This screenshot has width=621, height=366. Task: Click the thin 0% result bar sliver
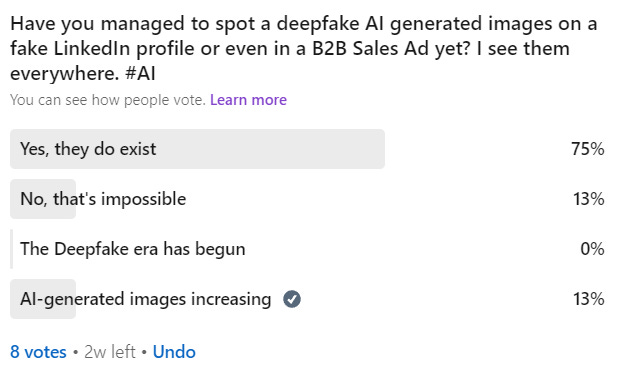click(11, 249)
